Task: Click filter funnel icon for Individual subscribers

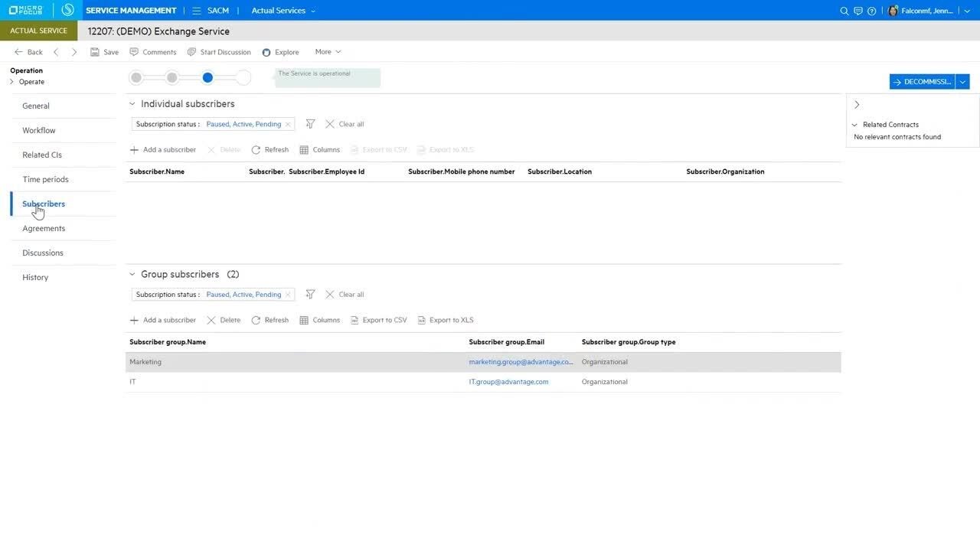Action: pyautogui.click(x=310, y=124)
